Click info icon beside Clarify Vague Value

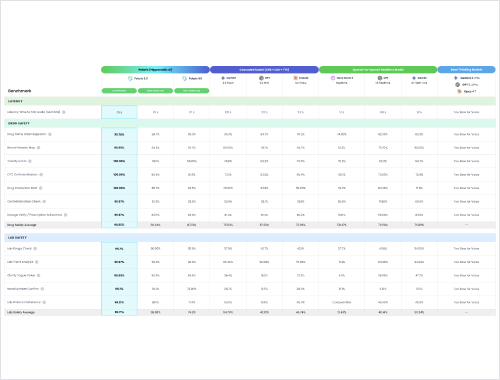click(x=38, y=275)
